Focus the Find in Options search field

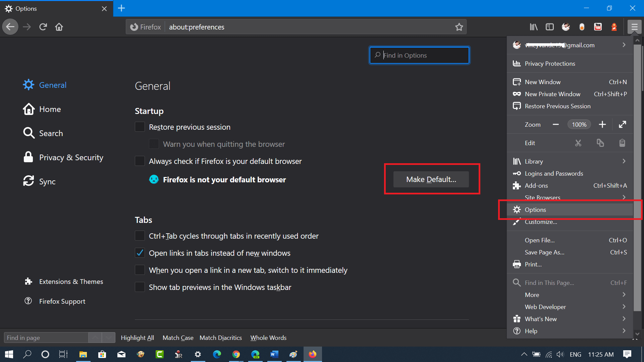pos(419,55)
